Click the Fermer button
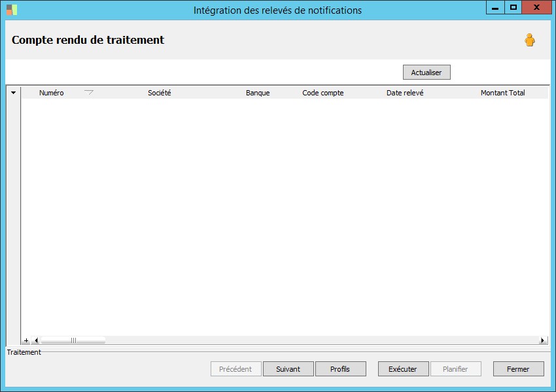 tap(519, 369)
